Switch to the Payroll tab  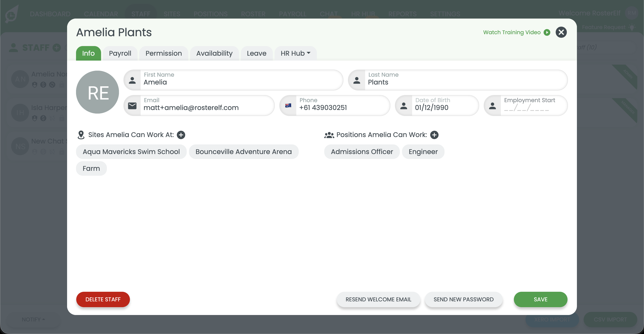120,53
